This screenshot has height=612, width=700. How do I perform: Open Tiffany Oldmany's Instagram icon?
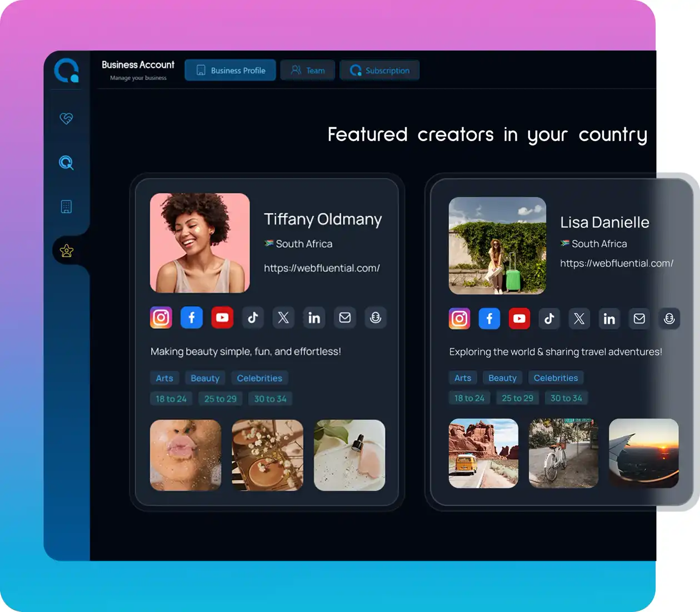point(161,318)
